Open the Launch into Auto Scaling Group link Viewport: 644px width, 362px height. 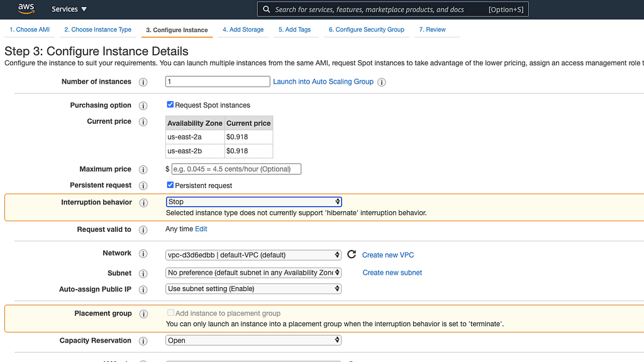(x=323, y=82)
